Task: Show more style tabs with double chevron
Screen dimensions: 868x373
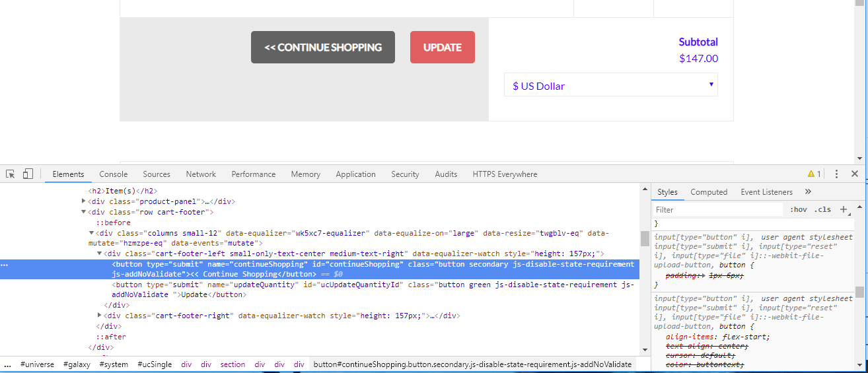Action: [808, 191]
